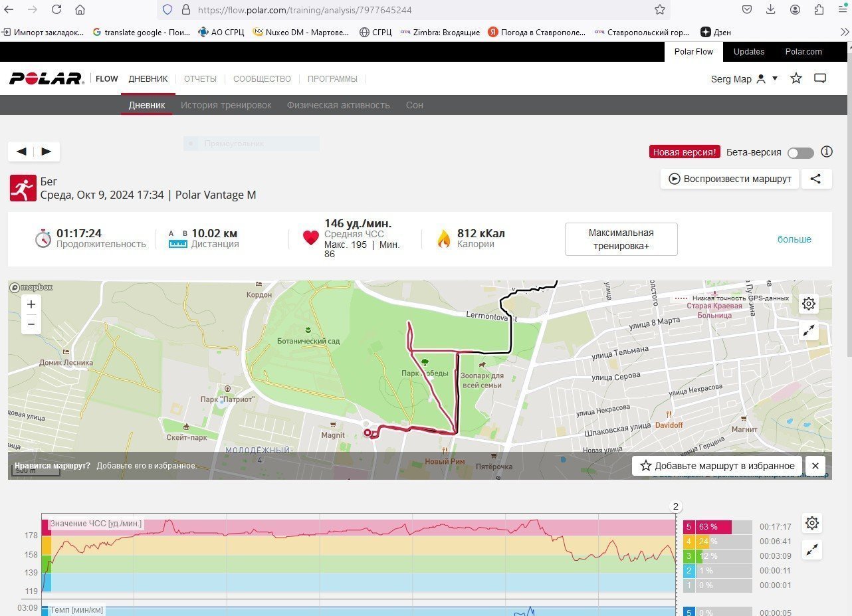This screenshot has width=852, height=616.
Task: Click lap marker 2 on chart
Action: 676,506
